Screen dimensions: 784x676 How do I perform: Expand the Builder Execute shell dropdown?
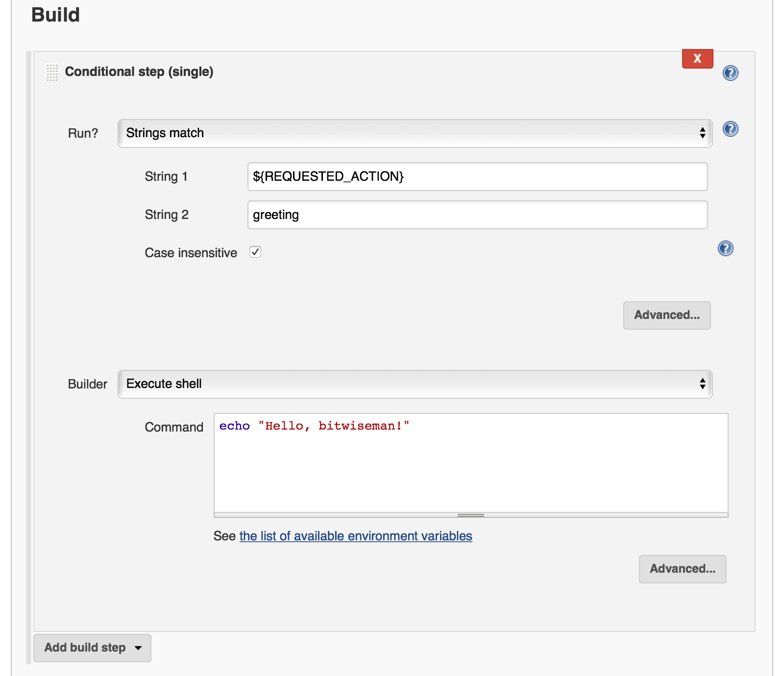(415, 384)
